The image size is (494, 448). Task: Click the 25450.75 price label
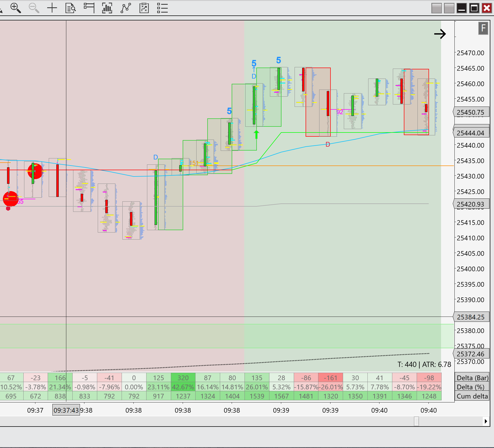coord(471,112)
